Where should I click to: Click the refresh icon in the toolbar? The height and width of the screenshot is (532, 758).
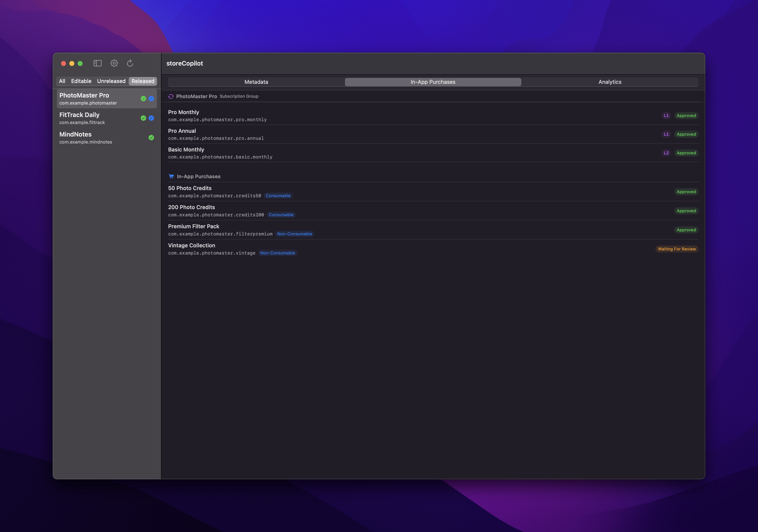point(130,63)
